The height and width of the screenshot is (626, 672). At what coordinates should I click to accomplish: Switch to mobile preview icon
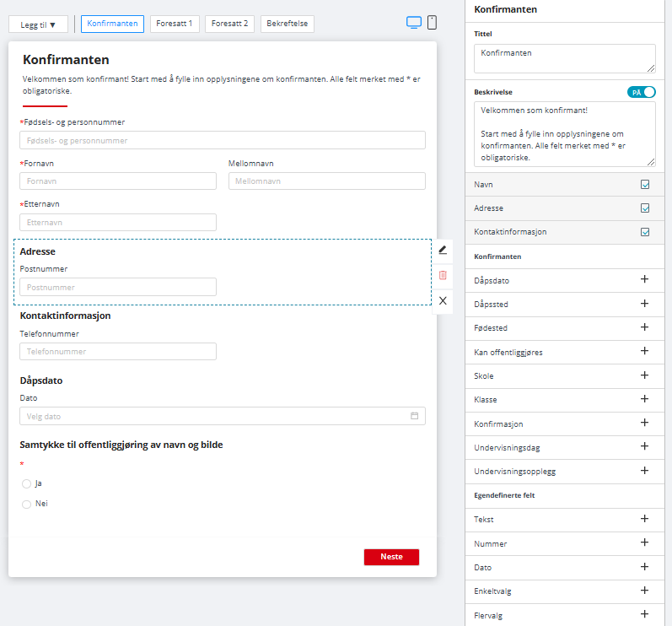(432, 23)
